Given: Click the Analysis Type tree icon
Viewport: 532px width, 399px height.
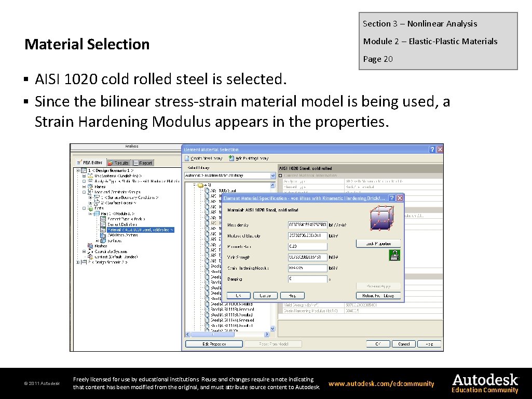Looking at the screenshot, I should tap(90, 181).
